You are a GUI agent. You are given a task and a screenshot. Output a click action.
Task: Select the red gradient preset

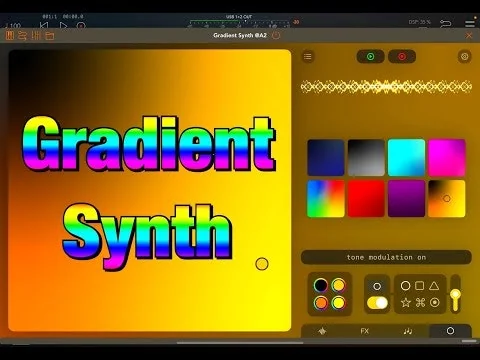pyautogui.click(x=366, y=199)
